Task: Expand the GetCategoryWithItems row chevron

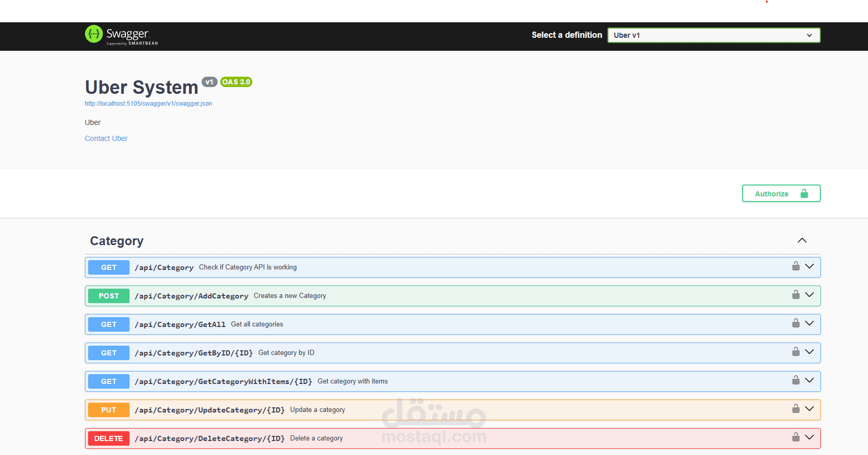Action: (809, 380)
